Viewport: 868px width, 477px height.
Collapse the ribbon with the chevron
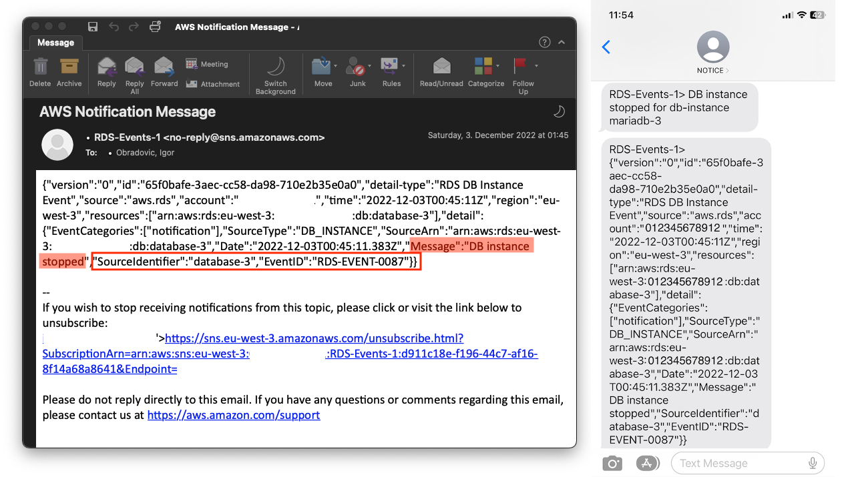coord(562,42)
